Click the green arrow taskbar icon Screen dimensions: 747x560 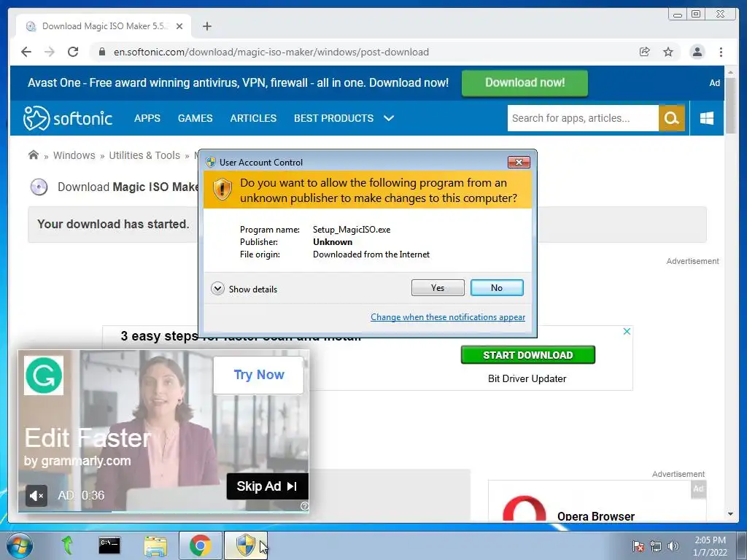click(66, 545)
